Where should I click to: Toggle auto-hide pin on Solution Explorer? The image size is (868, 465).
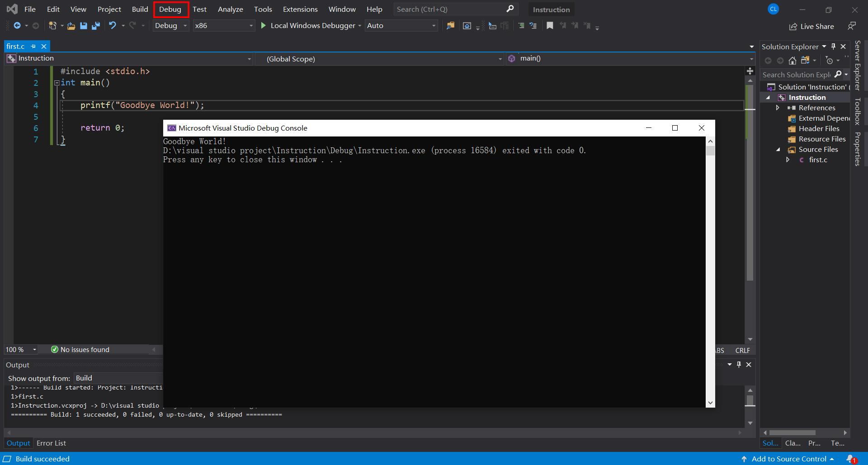[833, 47]
